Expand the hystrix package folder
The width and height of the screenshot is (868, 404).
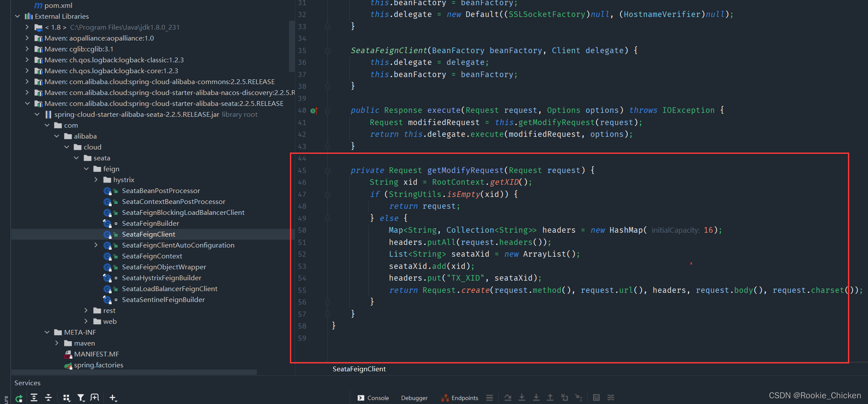point(96,180)
